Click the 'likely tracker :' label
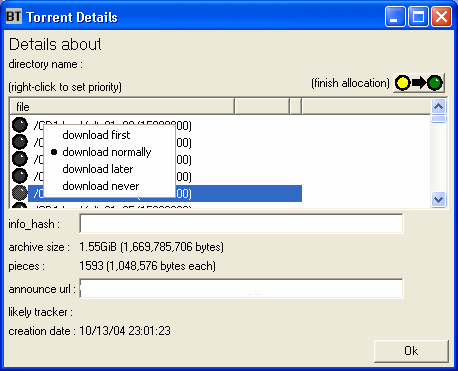Screen dimensions: 458x371 tap(41, 312)
